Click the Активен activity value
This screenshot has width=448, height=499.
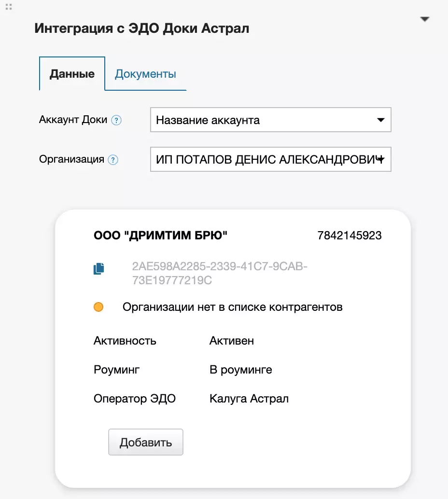232,341
